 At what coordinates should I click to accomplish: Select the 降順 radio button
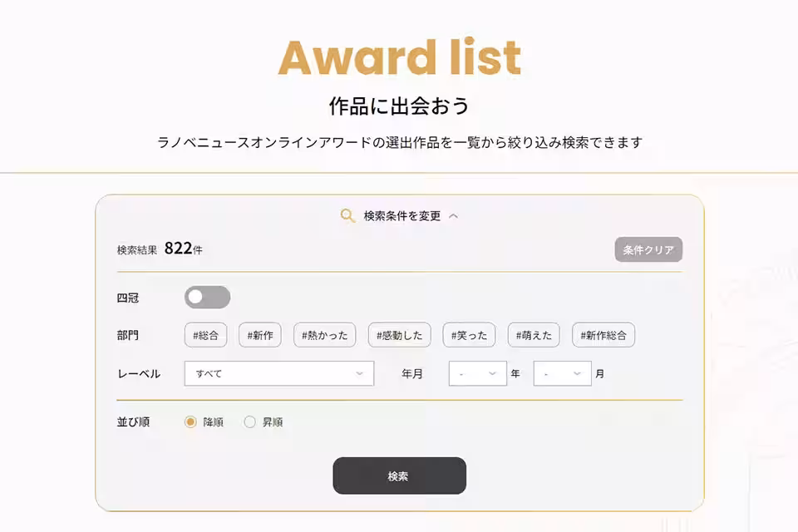coord(190,422)
